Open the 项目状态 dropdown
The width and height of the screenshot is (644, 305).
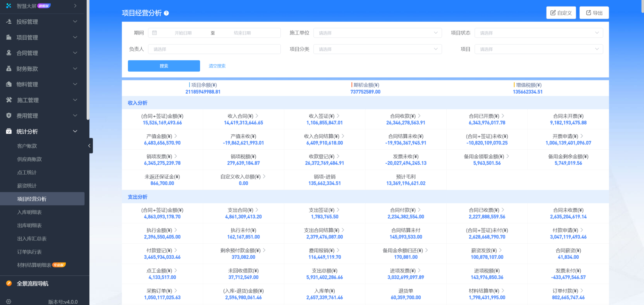tap(539, 33)
